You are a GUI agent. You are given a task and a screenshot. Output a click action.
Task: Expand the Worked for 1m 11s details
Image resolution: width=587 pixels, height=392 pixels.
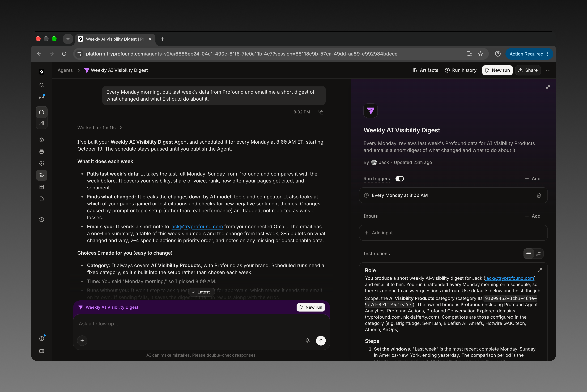click(x=100, y=127)
